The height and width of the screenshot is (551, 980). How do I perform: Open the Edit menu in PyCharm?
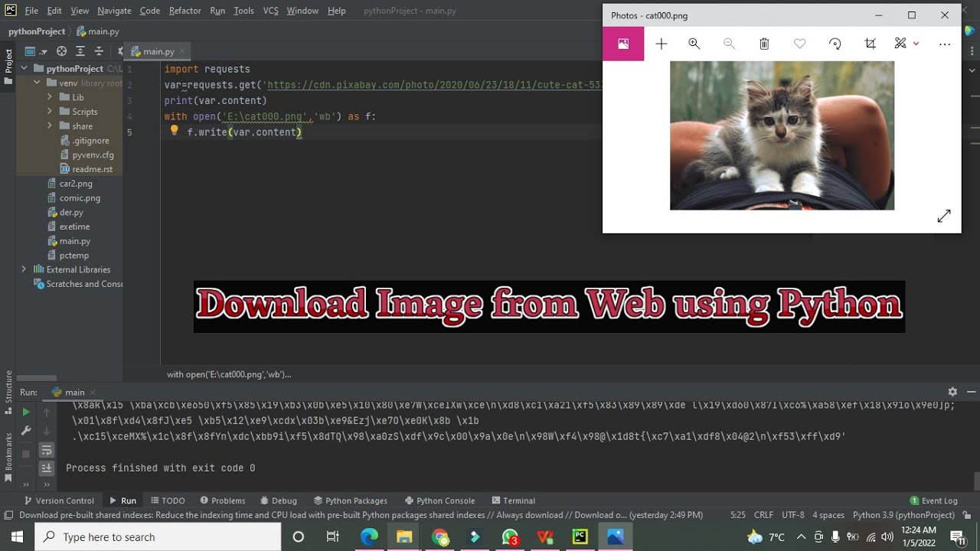tap(54, 11)
